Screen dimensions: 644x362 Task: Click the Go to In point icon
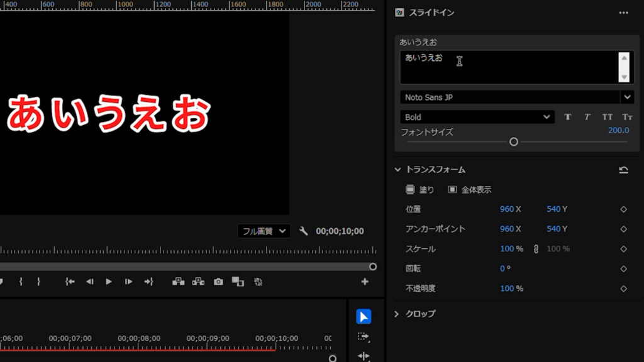(70, 282)
